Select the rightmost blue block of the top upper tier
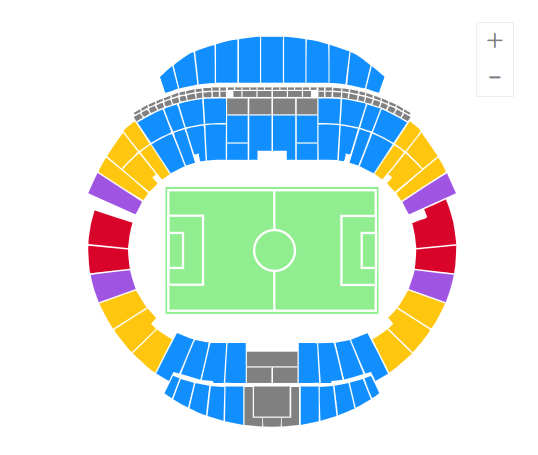The width and height of the screenshot is (538, 455). pyautogui.click(x=375, y=80)
